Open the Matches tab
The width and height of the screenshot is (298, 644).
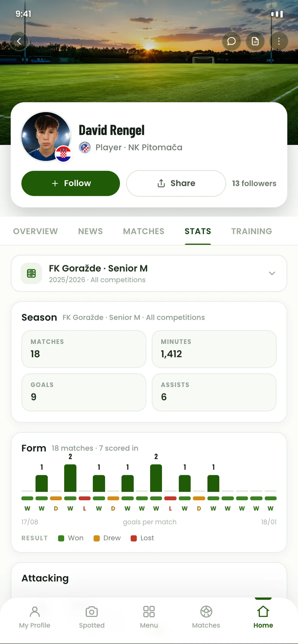[x=144, y=231]
